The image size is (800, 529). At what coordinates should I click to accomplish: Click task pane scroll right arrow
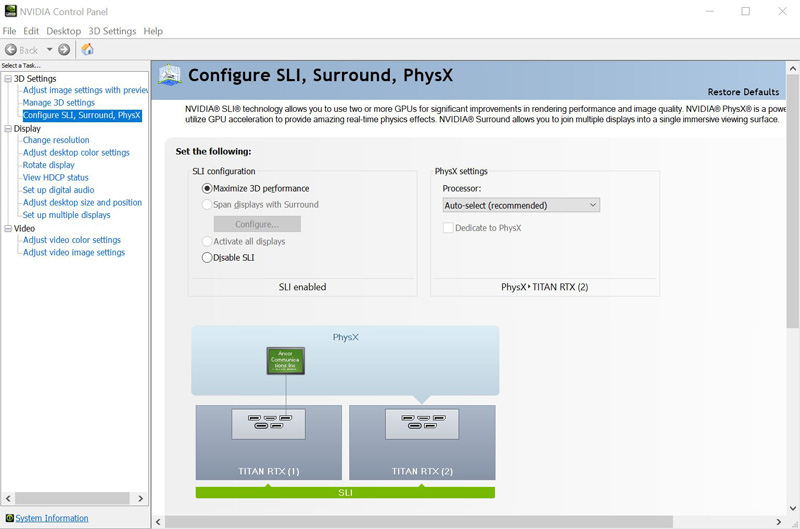pyautogui.click(x=140, y=498)
